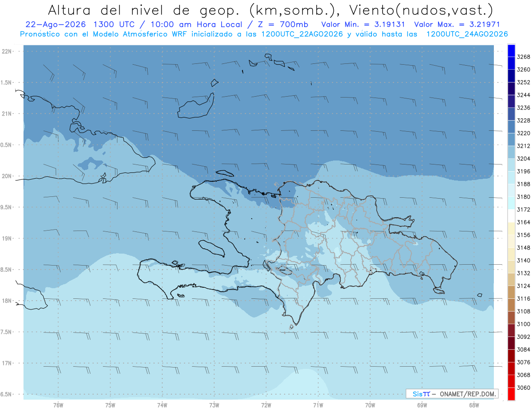
Task: Click the "3236" legend value
Action: (524, 108)
